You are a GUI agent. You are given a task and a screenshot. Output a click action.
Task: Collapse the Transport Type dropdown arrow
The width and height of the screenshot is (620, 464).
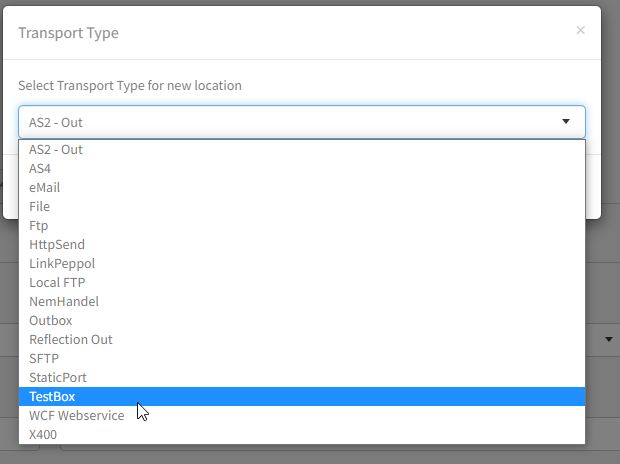point(565,122)
